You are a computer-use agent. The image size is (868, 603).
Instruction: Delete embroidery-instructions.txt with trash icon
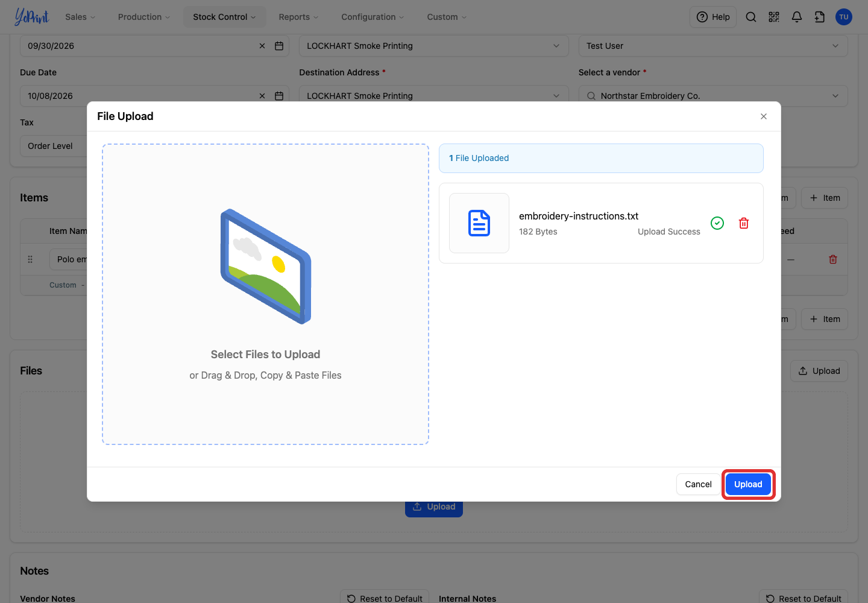click(744, 223)
